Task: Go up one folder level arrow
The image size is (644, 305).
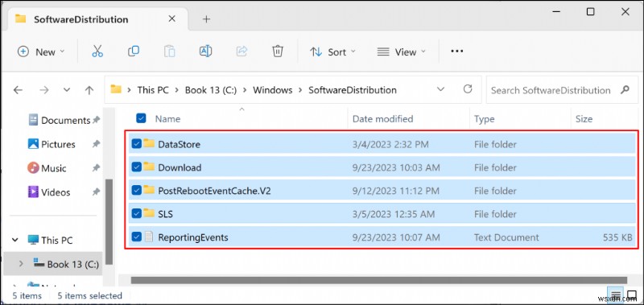Action: 89,90
